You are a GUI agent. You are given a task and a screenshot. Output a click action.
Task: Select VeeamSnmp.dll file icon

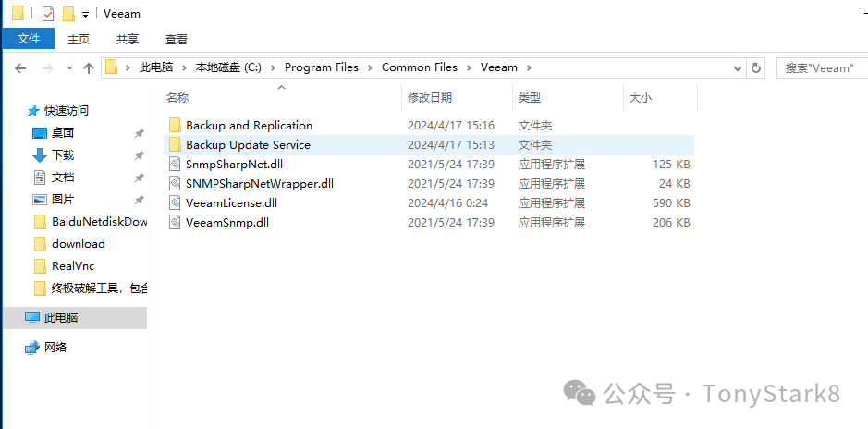click(x=175, y=223)
